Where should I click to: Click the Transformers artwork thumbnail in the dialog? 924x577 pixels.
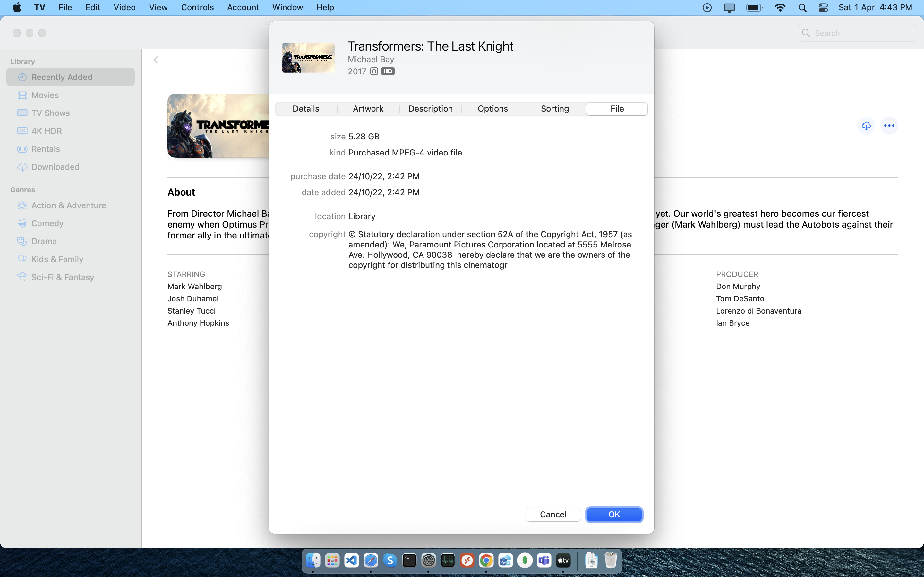point(308,58)
